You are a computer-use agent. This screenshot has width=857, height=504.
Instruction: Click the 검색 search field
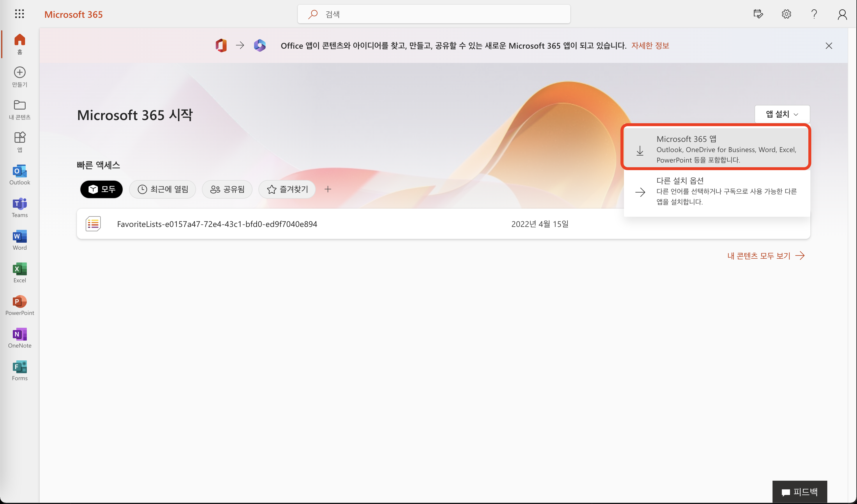(x=434, y=14)
